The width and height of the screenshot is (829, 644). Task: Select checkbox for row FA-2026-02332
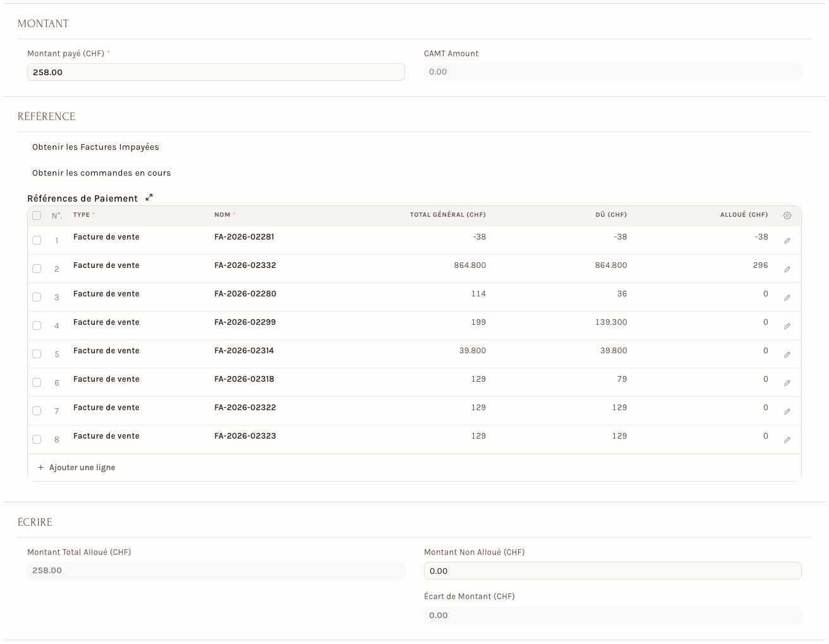(x=37, y=269)
